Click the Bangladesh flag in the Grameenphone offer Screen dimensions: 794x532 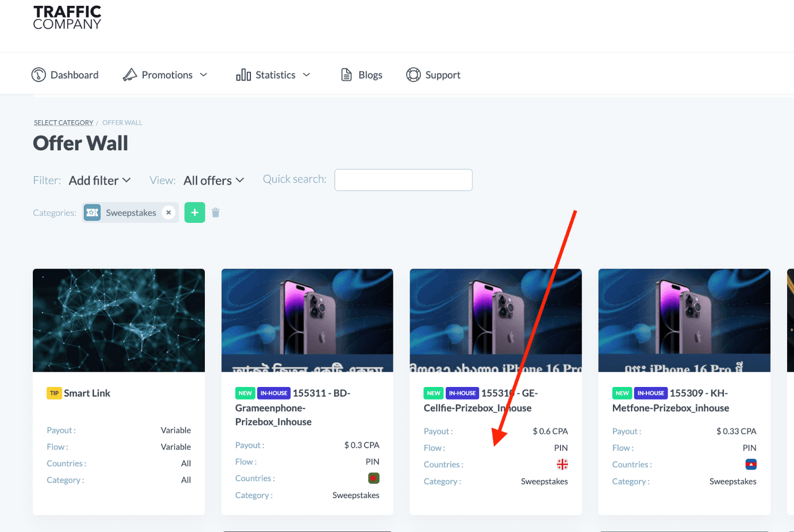(374, 478)
